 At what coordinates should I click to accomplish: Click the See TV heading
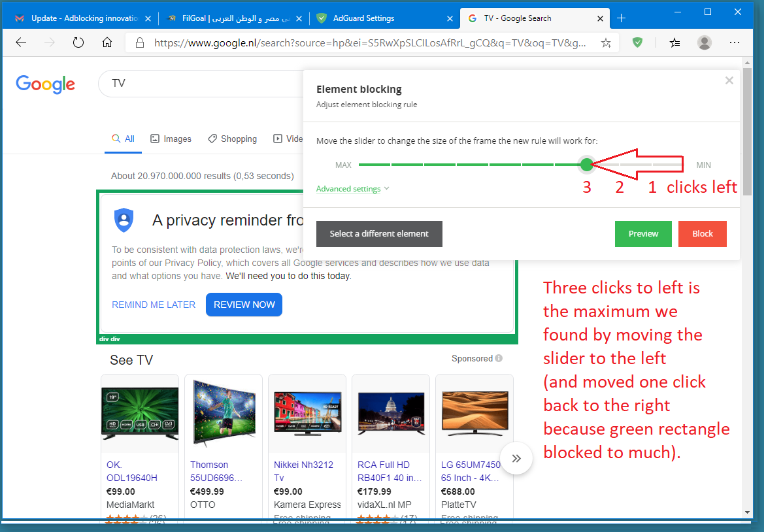[x=131, y=360]
